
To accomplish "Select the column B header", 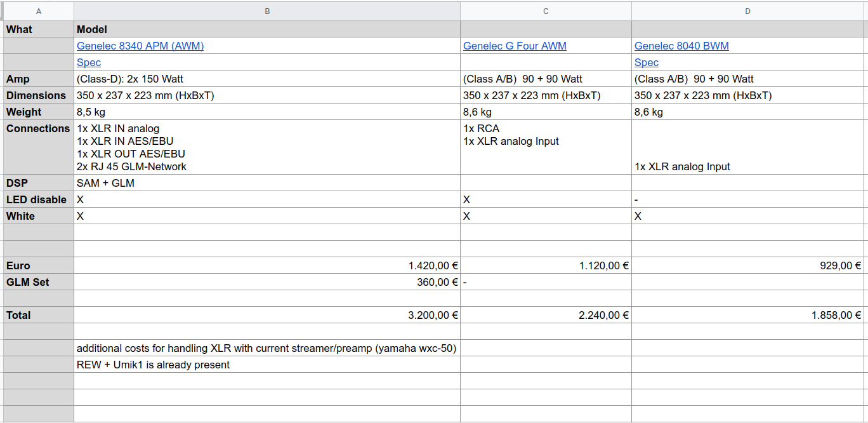I will point(267,11).
